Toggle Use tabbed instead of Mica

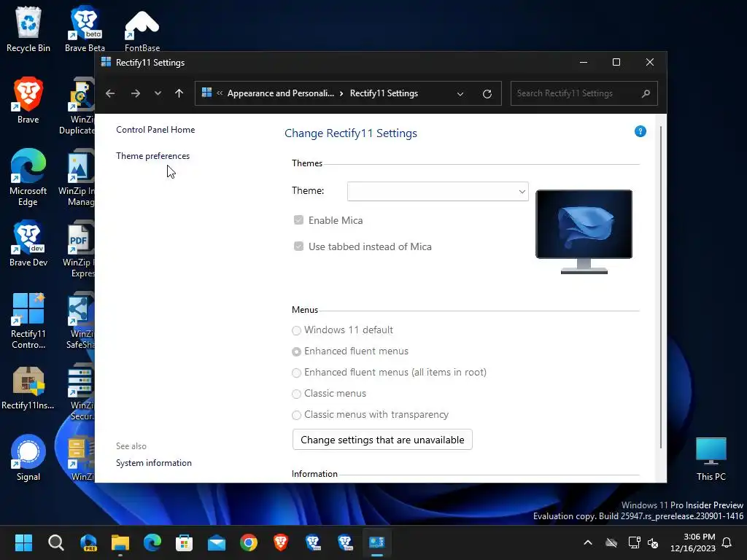point(298,246)
